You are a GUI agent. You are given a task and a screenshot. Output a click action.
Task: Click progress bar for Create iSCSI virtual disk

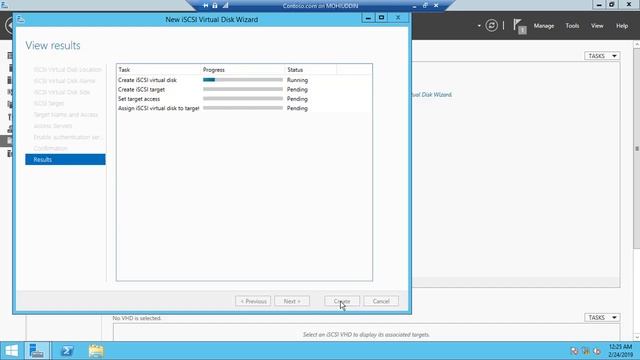click(x=243, y=80)
